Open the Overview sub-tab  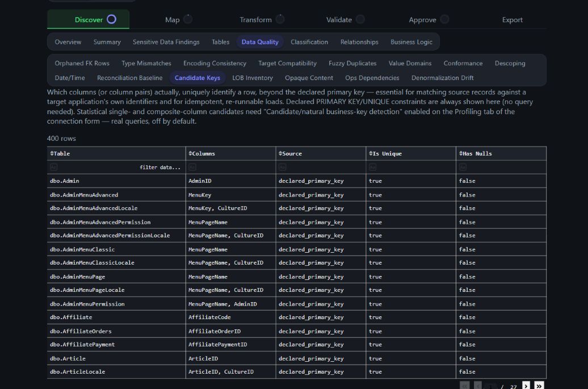click(x=68, y=42)
